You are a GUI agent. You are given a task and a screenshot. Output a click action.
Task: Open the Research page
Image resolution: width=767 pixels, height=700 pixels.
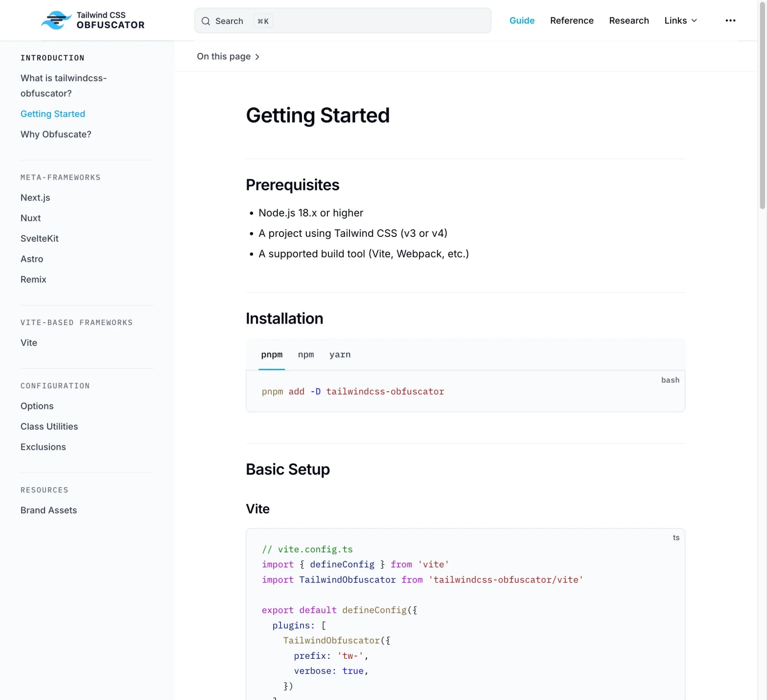(x=629, y=21)
